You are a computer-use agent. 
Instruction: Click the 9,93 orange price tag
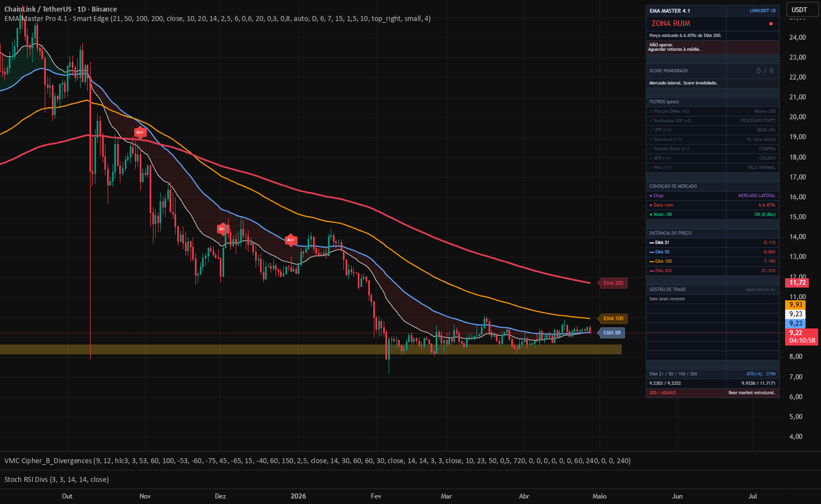click(796, 305)
